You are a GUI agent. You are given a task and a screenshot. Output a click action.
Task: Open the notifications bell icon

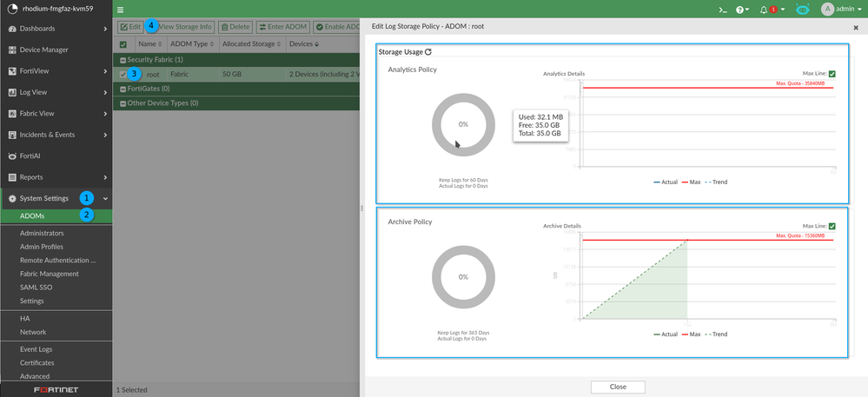pyautogui.click(x=764, y=10)
